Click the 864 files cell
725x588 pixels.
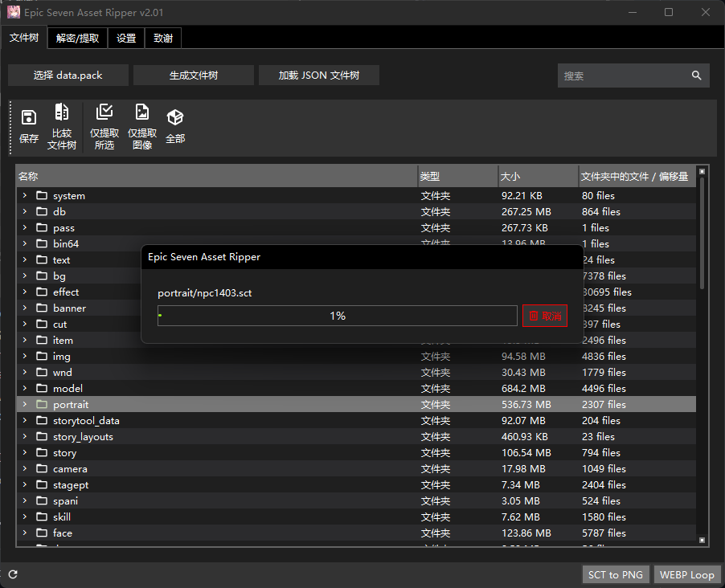(601, 212)
